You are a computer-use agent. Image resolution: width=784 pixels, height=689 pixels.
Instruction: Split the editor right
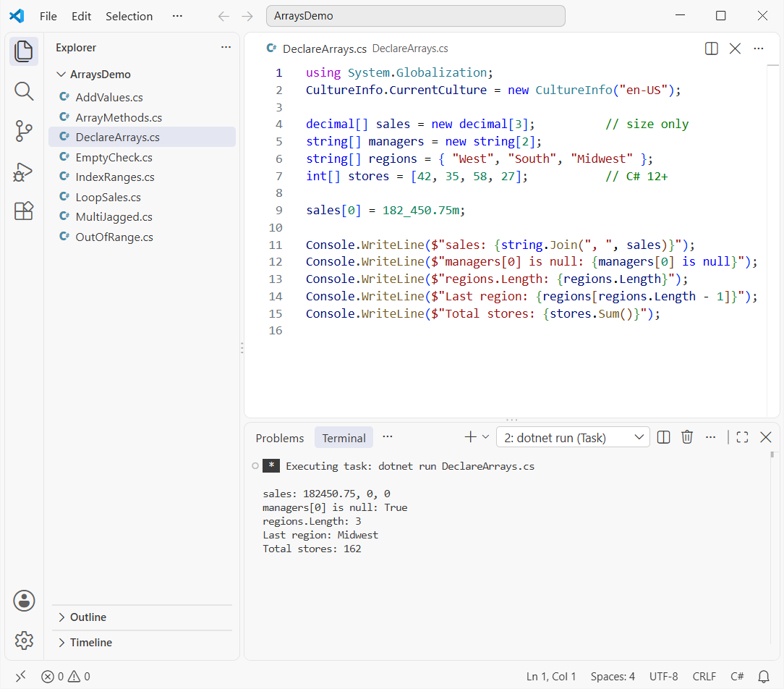pyautogui.click(x=711, y=48)
